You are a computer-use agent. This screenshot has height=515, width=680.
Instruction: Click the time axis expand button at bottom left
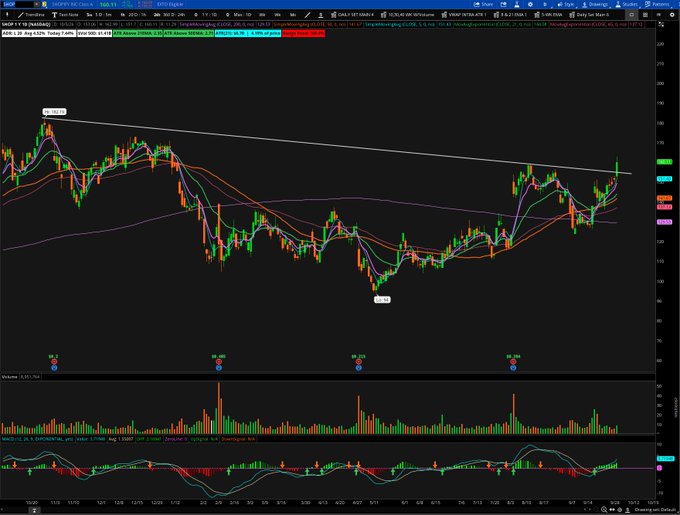click(x=34, y=511)
